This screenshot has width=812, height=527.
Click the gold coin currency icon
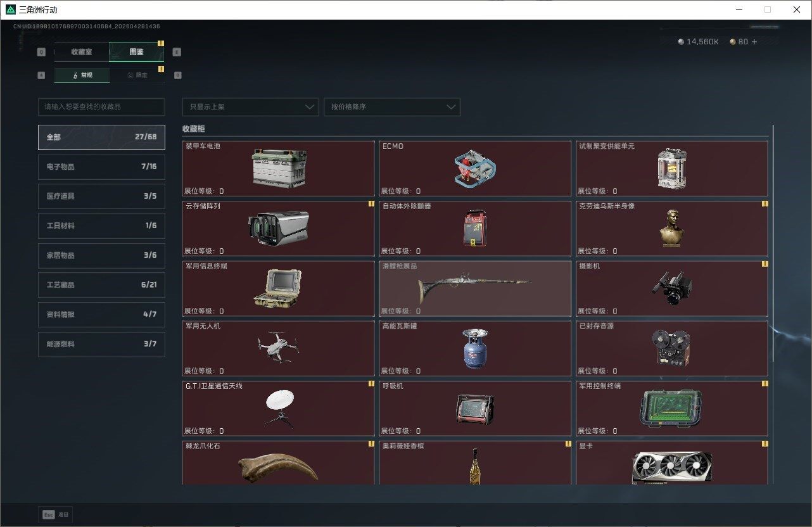coord(733,42)
